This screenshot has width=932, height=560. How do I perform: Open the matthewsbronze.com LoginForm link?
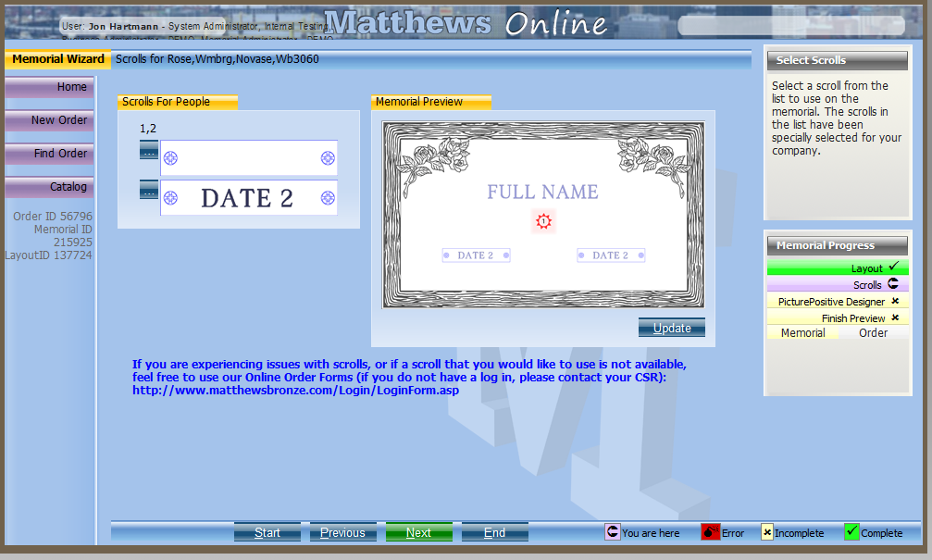(x=295, y=391)
